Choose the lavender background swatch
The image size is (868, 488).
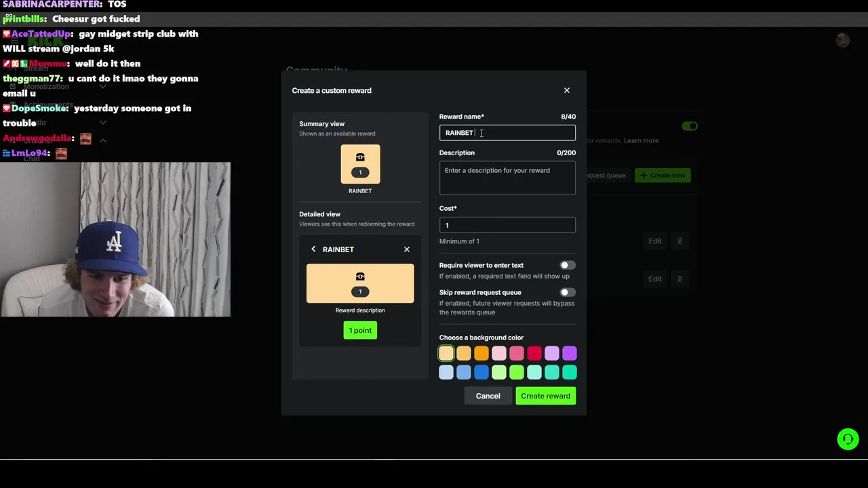pyautogui.click(x=552, y=353)
